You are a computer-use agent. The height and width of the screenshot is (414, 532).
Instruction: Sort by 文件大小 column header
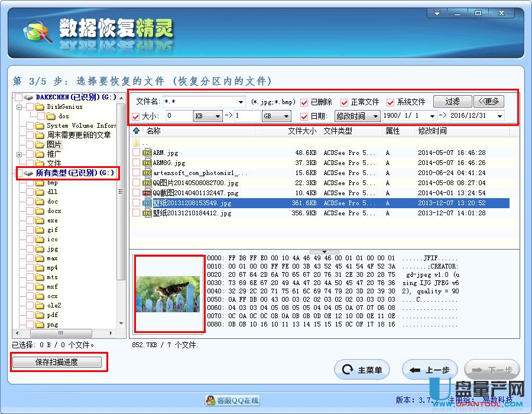point(302,131)
